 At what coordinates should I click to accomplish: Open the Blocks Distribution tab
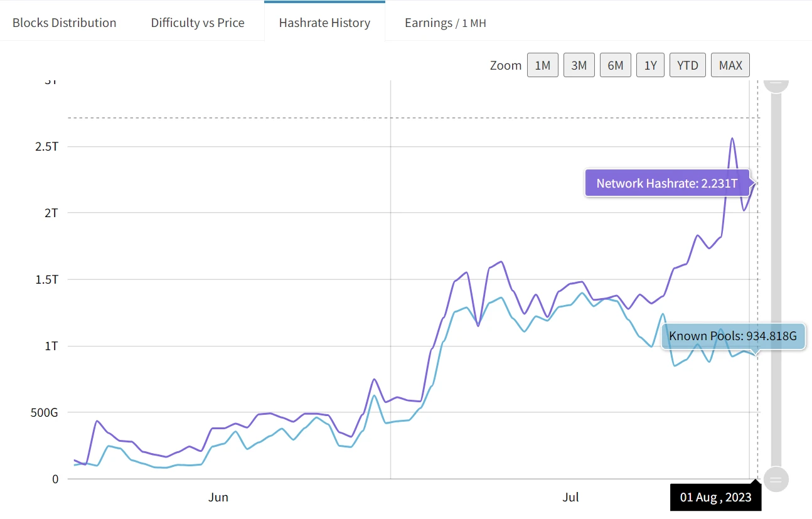64,23
